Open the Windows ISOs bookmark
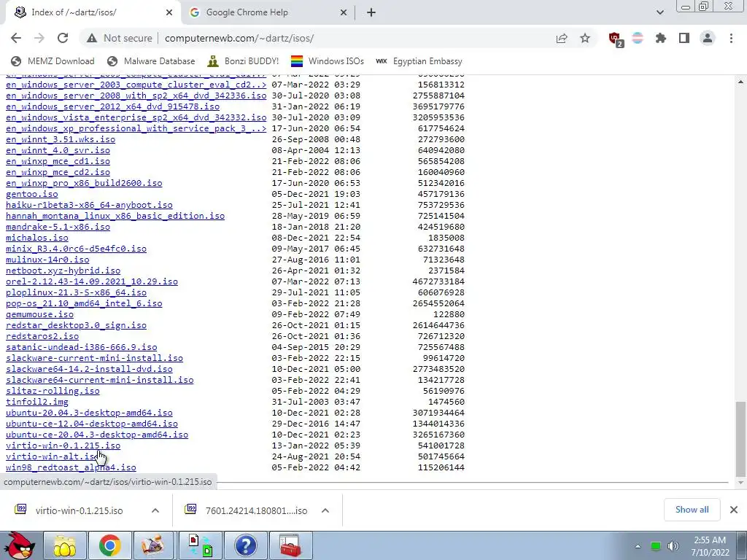 (x=328, y=61)
